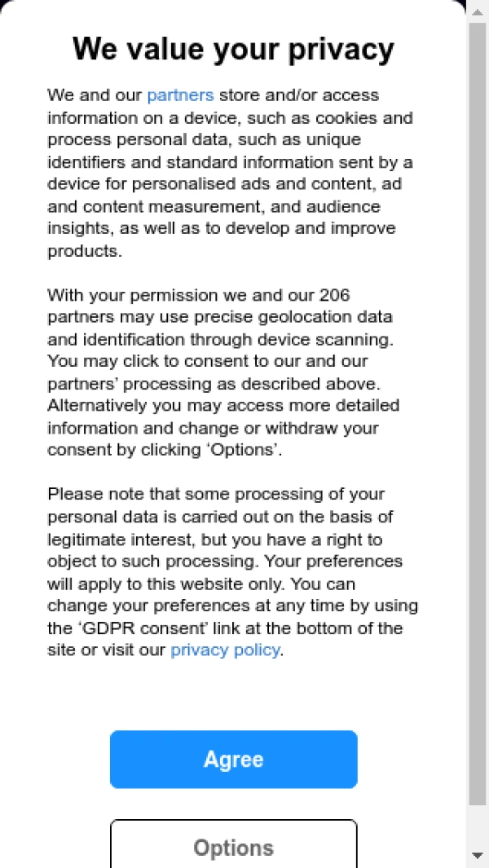
Task: Open the privacy policy link
Action: 225,650
